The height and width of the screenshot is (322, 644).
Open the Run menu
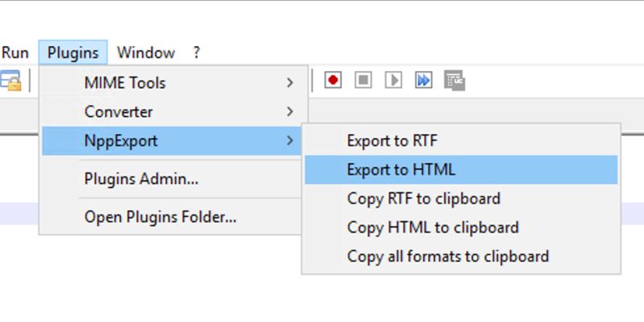pos(15,52)
